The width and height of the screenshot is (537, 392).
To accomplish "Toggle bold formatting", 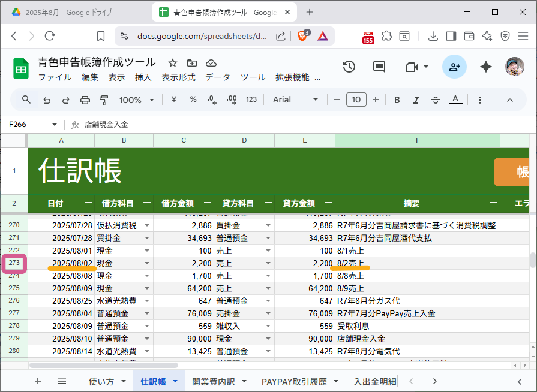I will [397, 99].
